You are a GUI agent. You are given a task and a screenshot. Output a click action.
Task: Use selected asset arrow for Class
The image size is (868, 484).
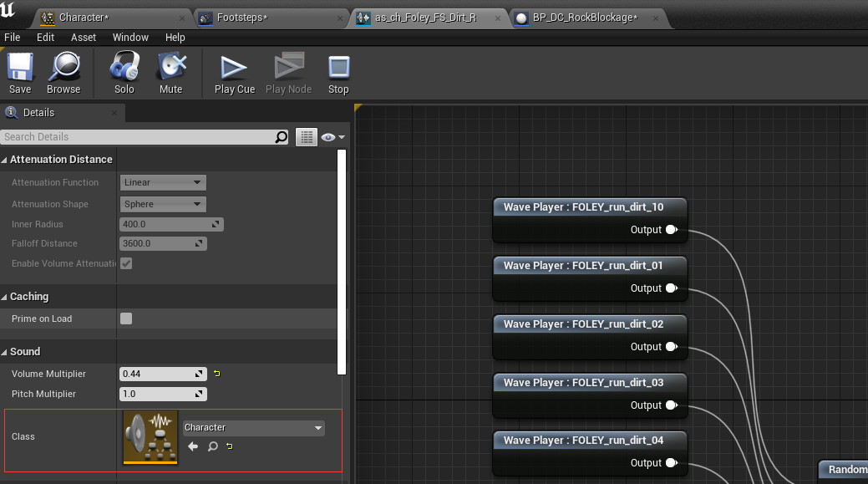tap(193, 446)
